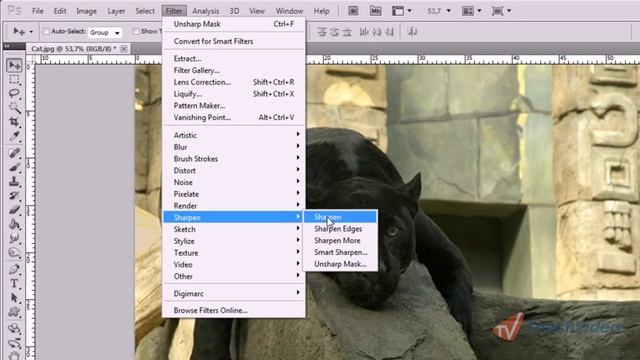Open Filter Gallery
The height and width of the screenshot is (360, 640).
(234, 70)
